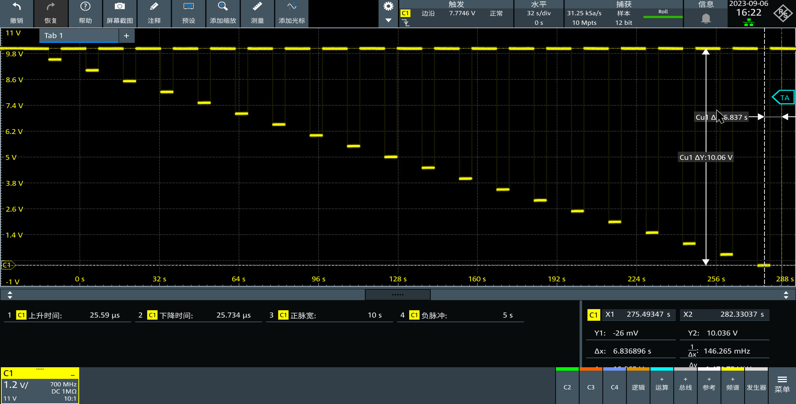
Task: Open settings via the gear icon
Action: click(x=388, y=7)
